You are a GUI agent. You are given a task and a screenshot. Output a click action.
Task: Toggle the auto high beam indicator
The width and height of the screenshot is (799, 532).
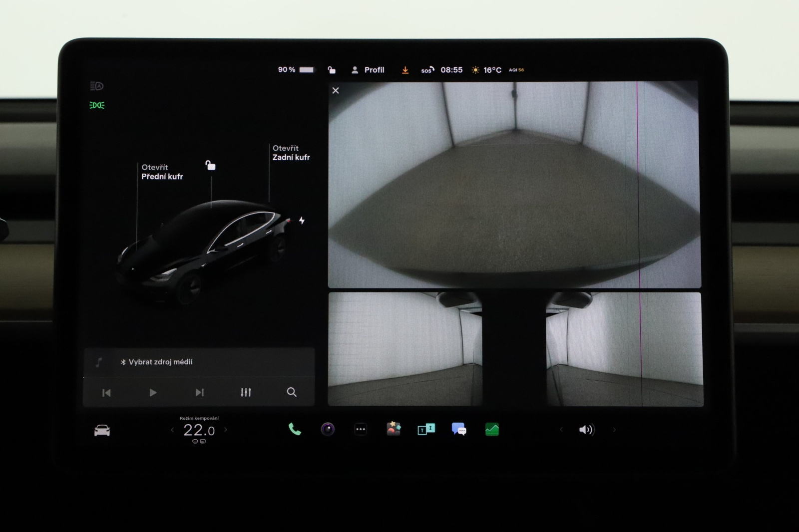96,86
